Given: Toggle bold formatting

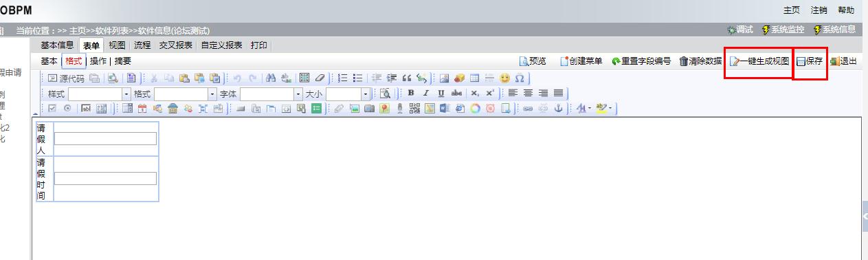Looking at the screenshot, I should [x=411, y=93].
